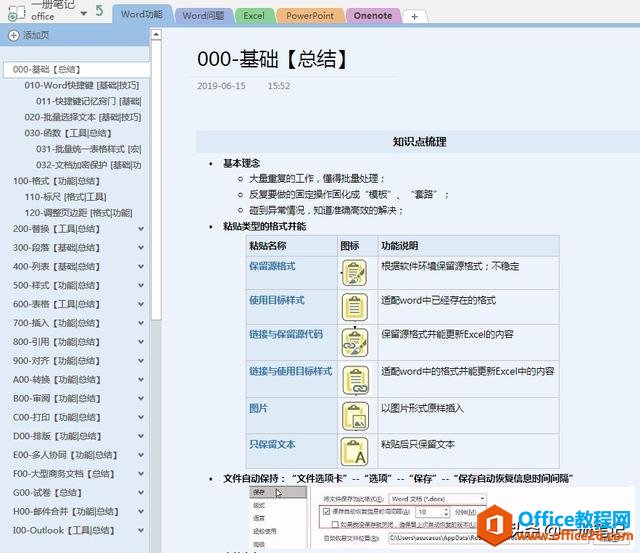
Task: Switch to the Excel section tab
Action: click(254, 16)
